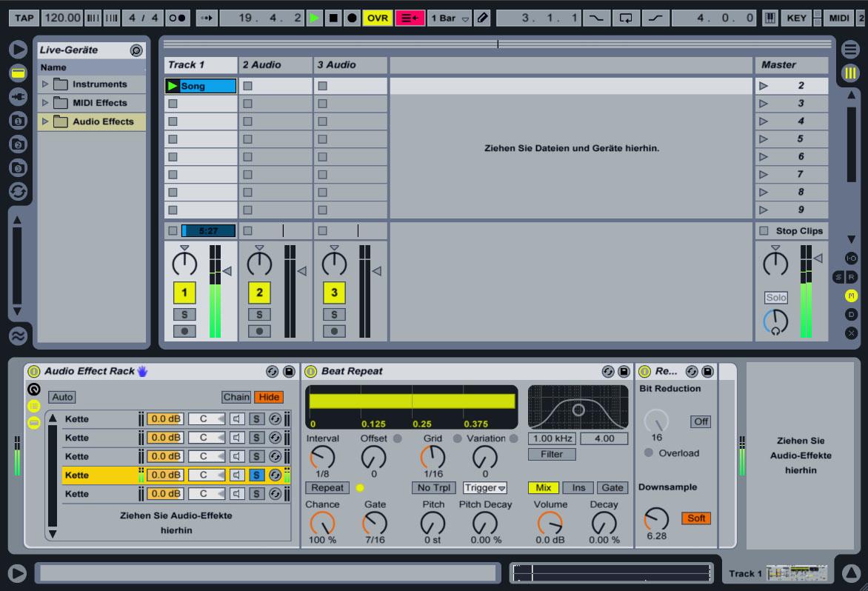Click the rack Auto select button
Viewport: 868px width, 591px height.
tap(62, 397)
